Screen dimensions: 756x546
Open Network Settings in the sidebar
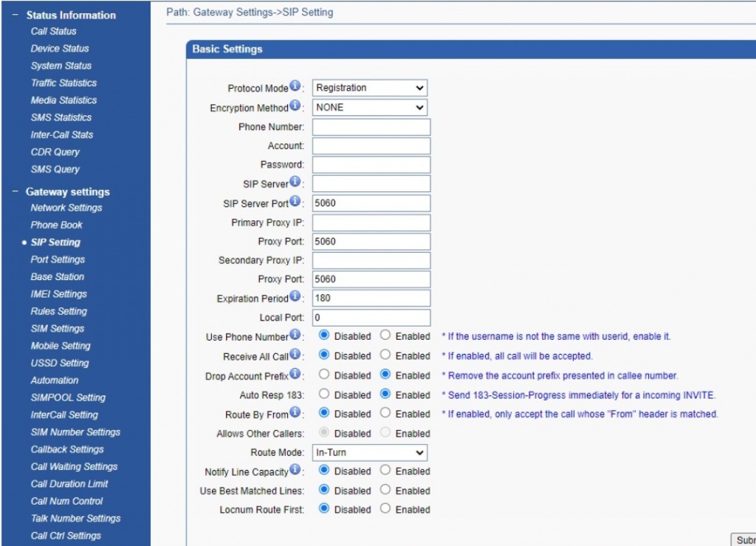pyautogui.click(x=66, y=208)
